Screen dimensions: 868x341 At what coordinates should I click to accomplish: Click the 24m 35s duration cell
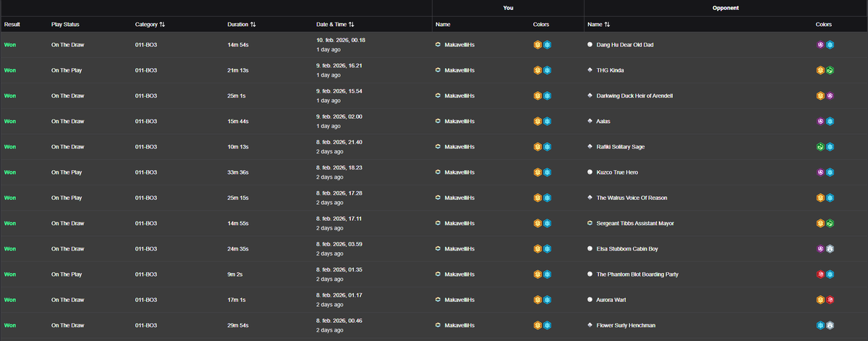click(x=239, y=249)
